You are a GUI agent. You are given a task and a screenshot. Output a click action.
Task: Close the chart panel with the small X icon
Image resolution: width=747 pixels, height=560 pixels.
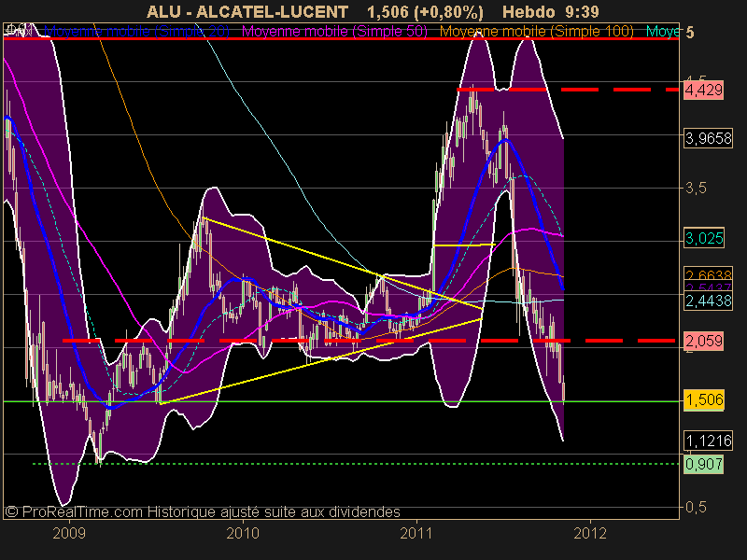29,30
